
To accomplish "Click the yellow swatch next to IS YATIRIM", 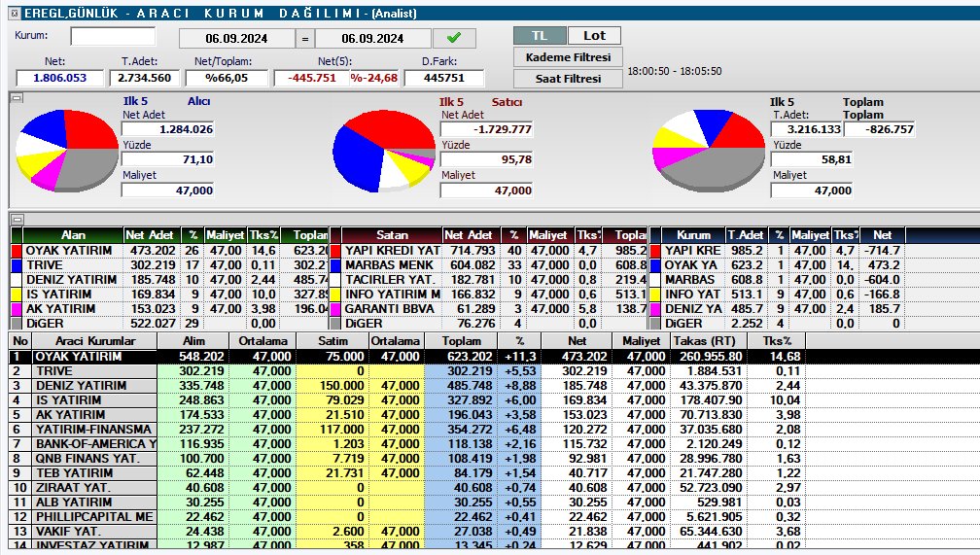I will coord(17,295).
